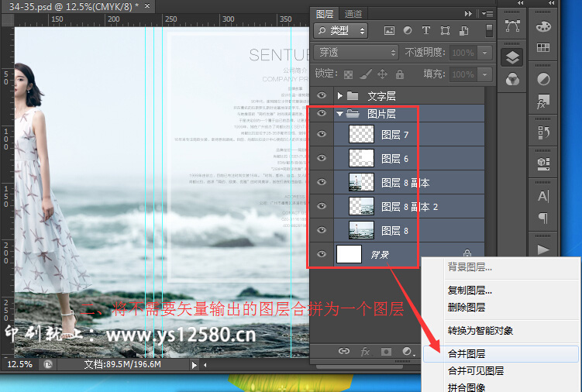
Task: Open the blend mode dropdown 穿透
Action: pos(356,53)
